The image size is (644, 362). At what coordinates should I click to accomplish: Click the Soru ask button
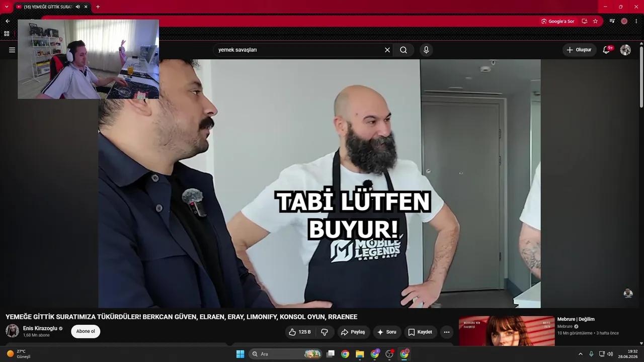(386, 332)
